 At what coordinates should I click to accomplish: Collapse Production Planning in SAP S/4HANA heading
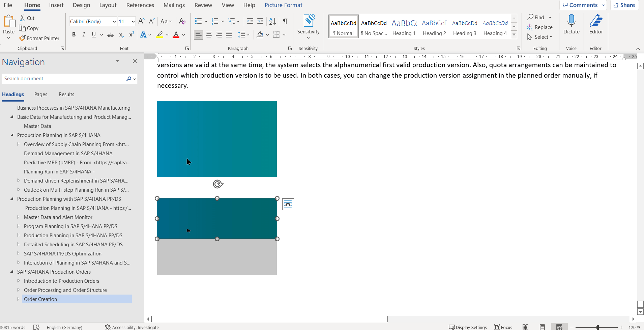tap(12, 135)
